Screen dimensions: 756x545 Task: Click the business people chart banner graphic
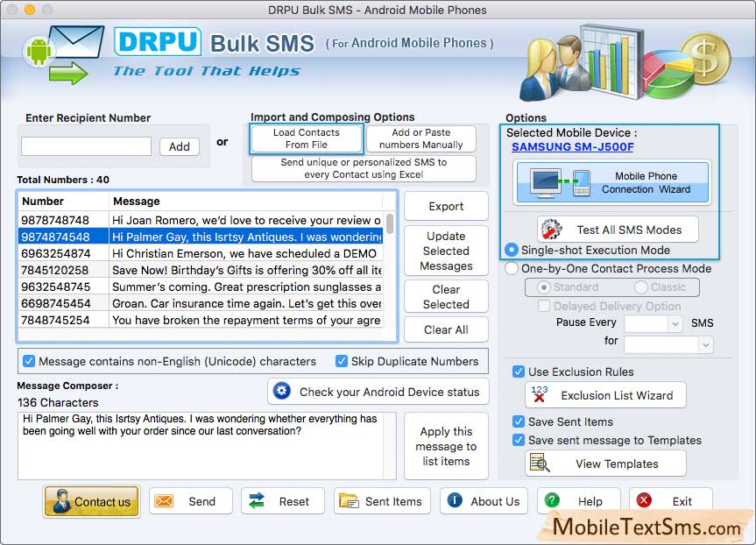tap(625, 63)
